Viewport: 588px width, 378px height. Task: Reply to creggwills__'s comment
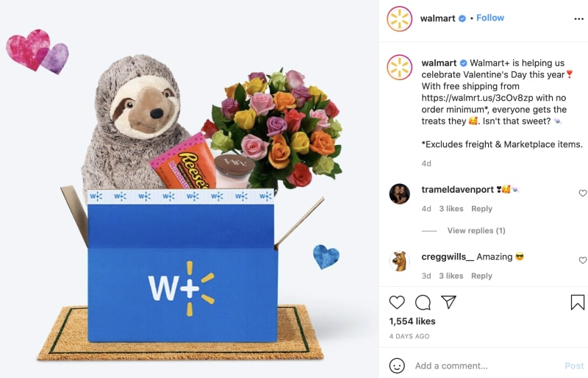click(x=481, y=276)
